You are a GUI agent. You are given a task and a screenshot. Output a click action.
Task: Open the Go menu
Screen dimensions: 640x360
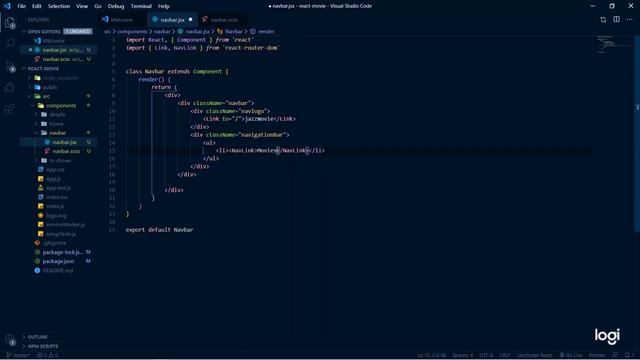click(x=98, y=6)
